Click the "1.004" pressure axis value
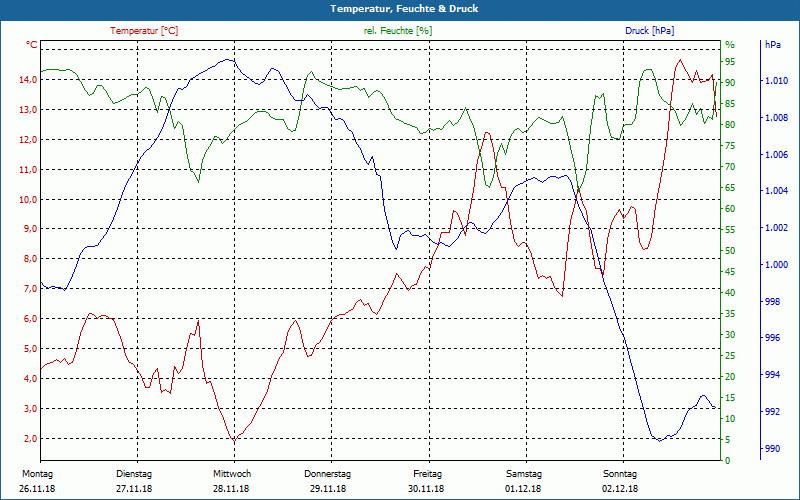Viewport: 800px width, 500px height. coord(776,191)
